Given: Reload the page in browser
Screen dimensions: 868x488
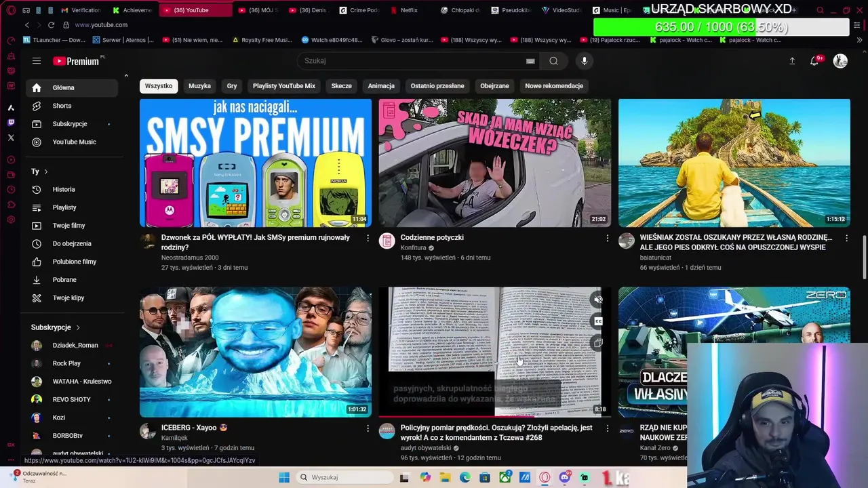Looking at the screenshot, I should click(51, 25).
